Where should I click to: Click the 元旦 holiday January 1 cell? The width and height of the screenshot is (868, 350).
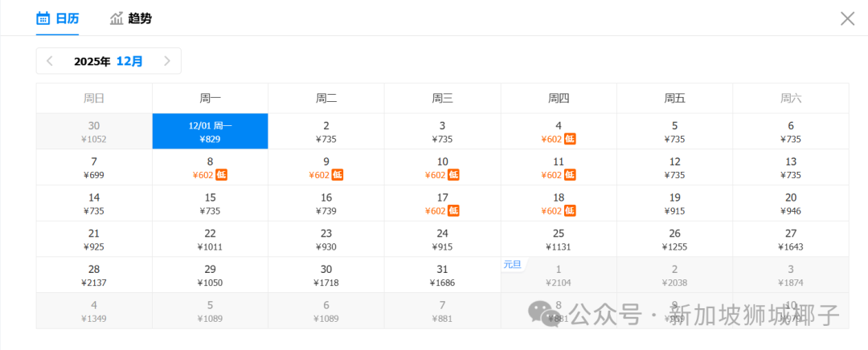[559, 275]
